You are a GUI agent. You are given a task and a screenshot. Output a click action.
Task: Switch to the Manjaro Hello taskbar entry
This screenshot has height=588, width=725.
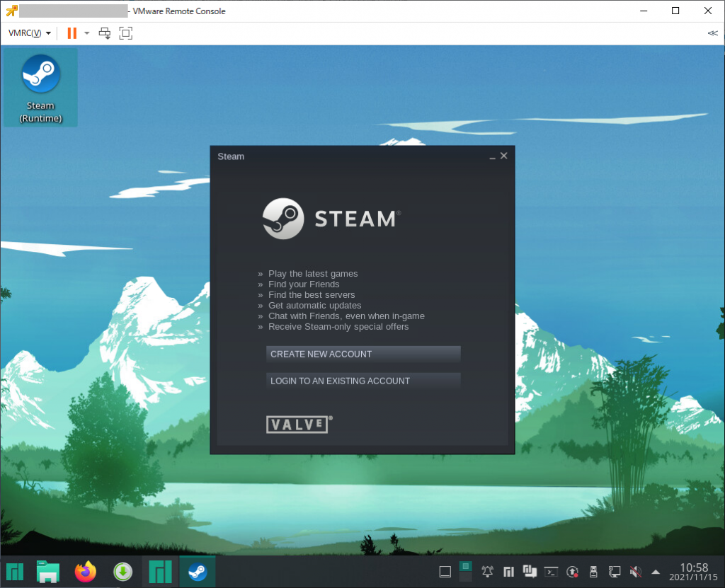(x=160, y=572)
